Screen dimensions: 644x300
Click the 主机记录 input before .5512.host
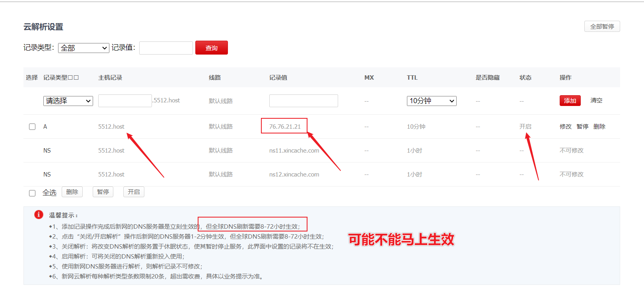click(125, 101)
